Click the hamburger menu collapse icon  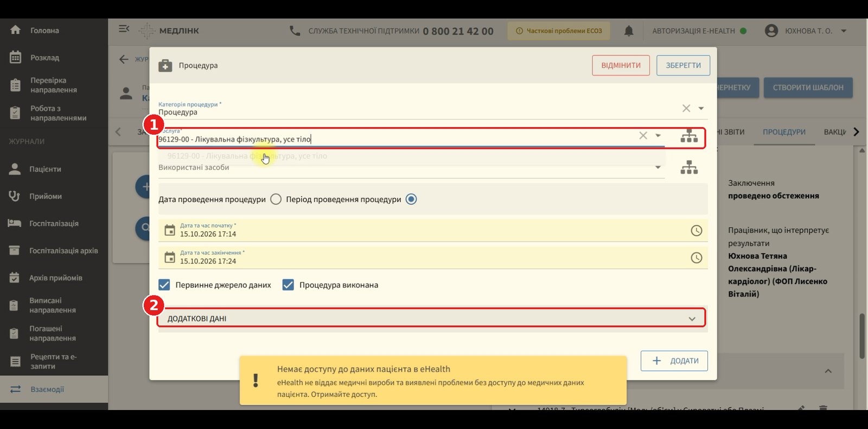[x=124, y=29]
